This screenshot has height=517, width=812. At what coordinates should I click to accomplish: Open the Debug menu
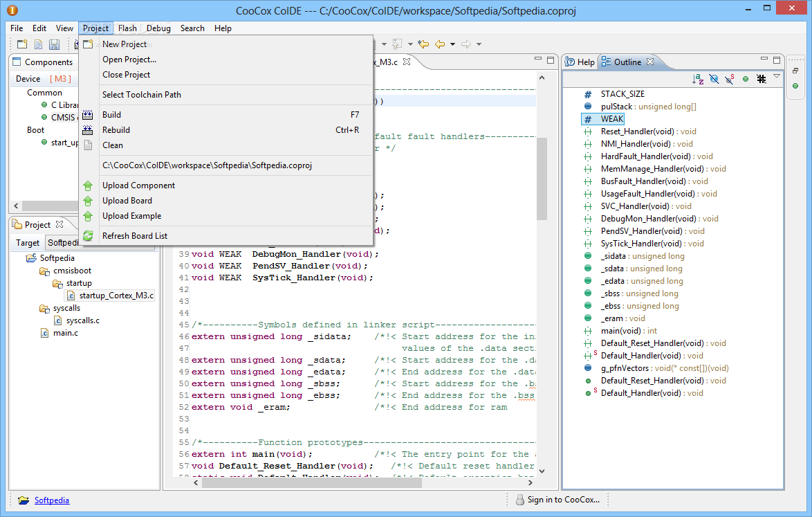[158, 28]
